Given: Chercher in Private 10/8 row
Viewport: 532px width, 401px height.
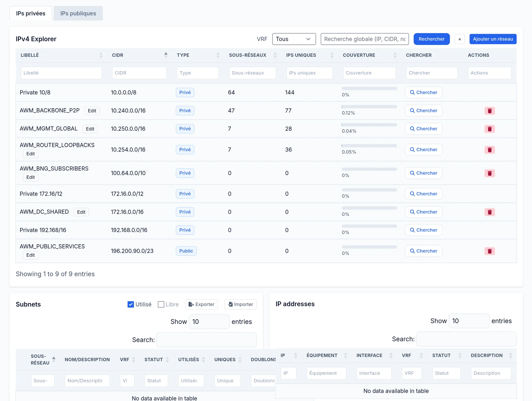Looking at the screenshot, I should coord(423,92).
